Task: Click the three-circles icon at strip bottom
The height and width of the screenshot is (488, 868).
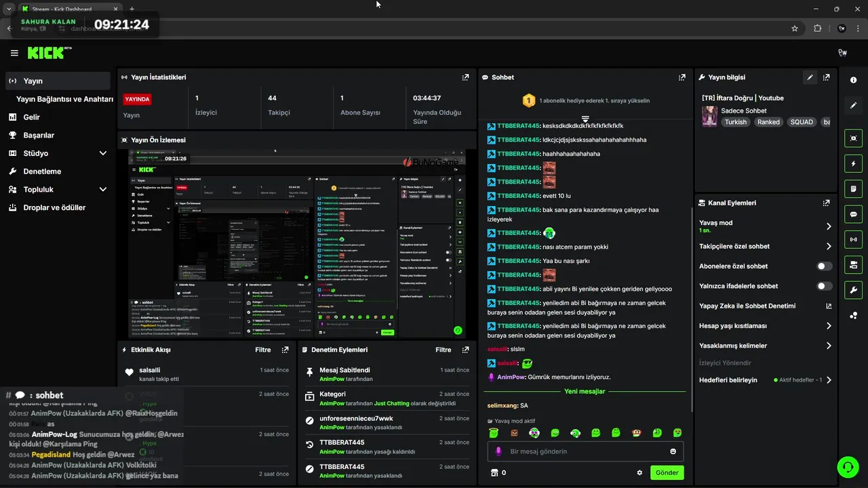Action: click(x=853, y=315)
